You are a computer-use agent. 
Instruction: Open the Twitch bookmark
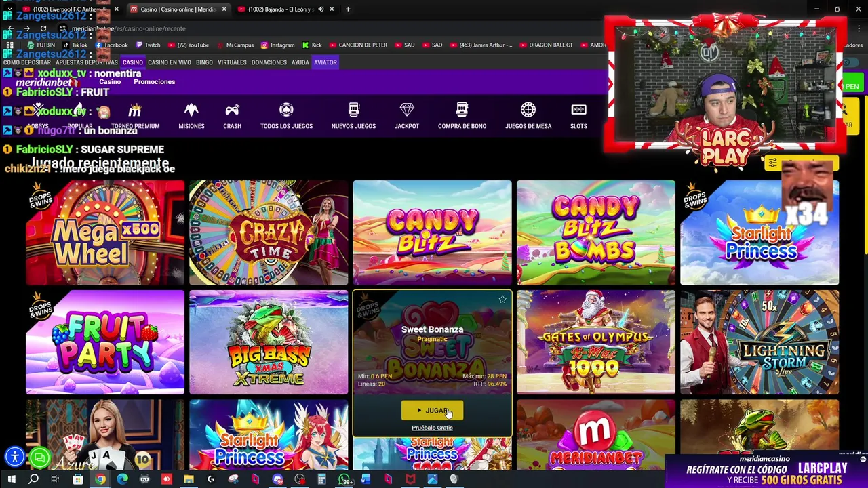coord(148,45)
